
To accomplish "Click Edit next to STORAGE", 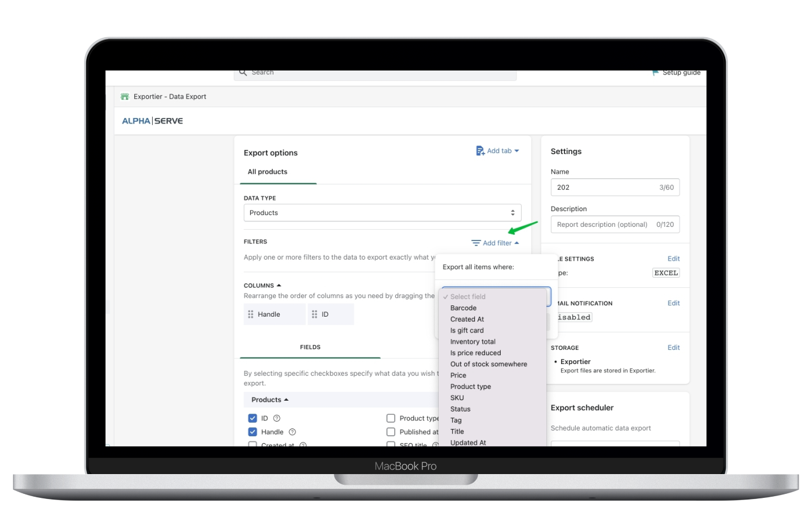I will click(673, 347).
